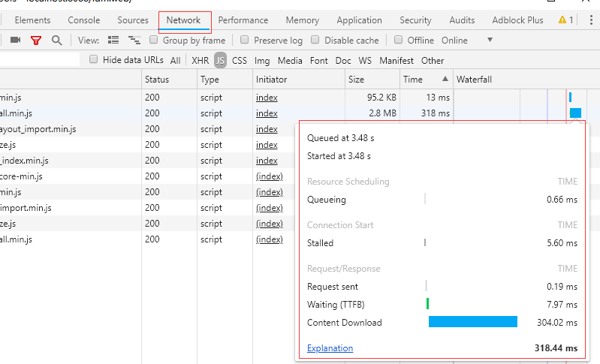This screenshot has width=600, height=364.
Task: Tick the Disable cache checkbox
Action: pyautogui.click(x=315, y=39)
